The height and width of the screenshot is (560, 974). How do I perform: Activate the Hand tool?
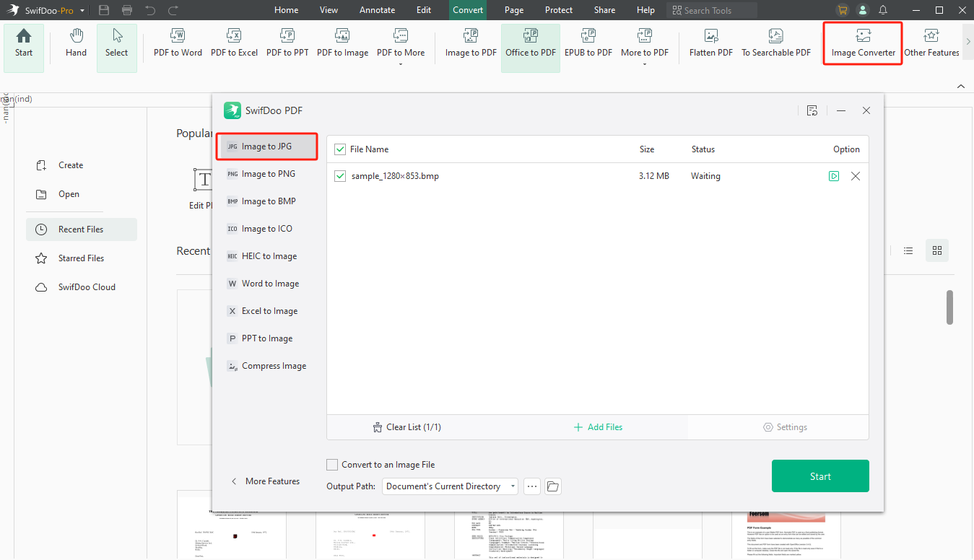pos(76,43)
